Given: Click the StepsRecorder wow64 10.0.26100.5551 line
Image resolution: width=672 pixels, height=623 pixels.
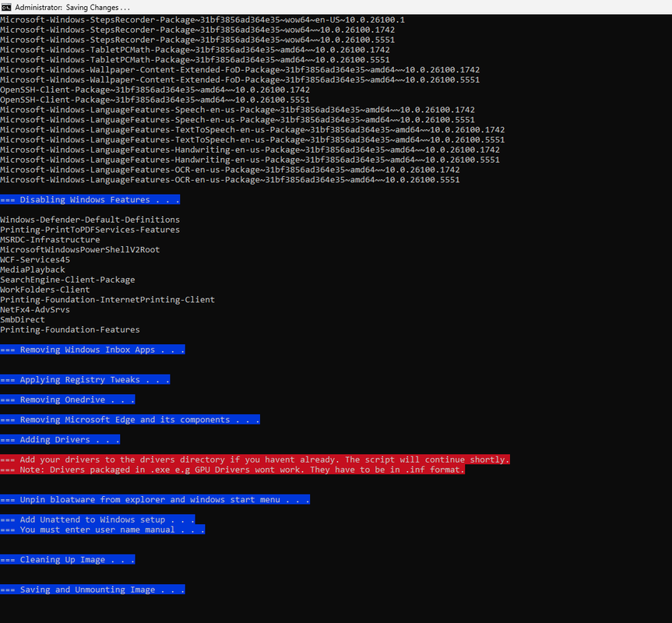Looking at the screenshot, I should point(198,40).
